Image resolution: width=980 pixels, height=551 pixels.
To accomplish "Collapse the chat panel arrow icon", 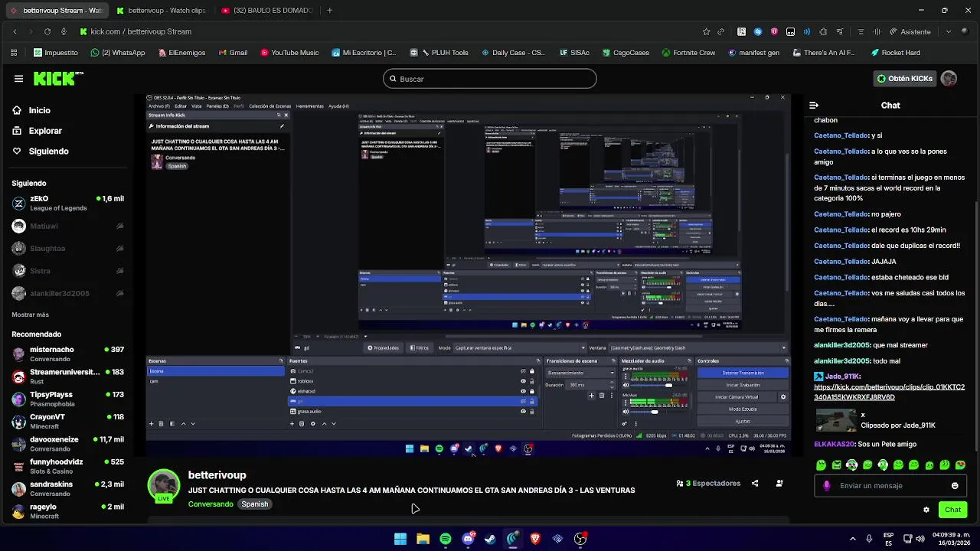I will [814, 106].
